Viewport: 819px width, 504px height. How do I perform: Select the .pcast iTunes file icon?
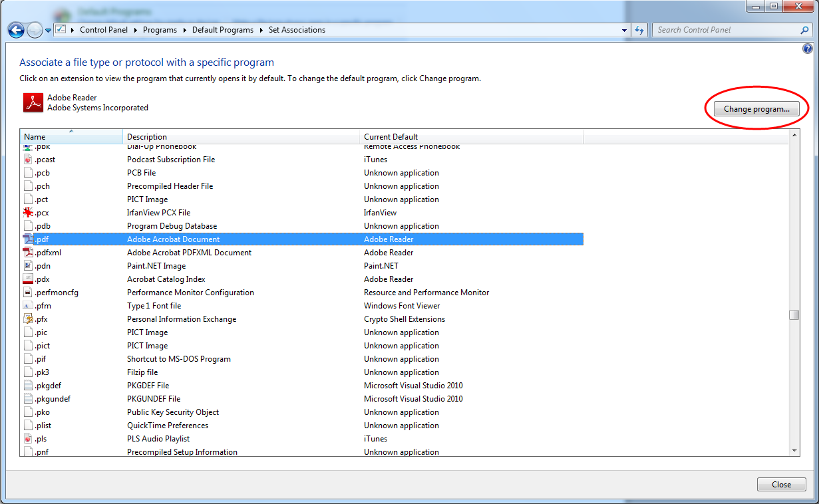(28, 160)
